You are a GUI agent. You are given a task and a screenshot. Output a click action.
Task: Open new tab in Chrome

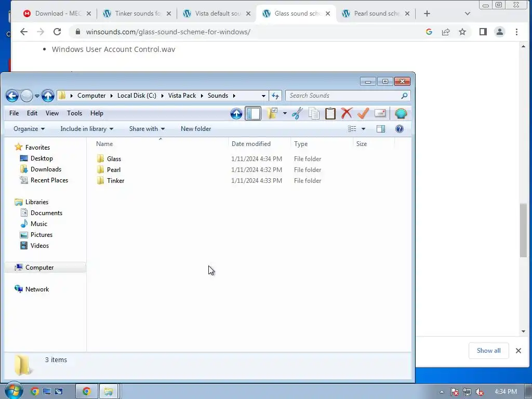[x=427, y=14]
